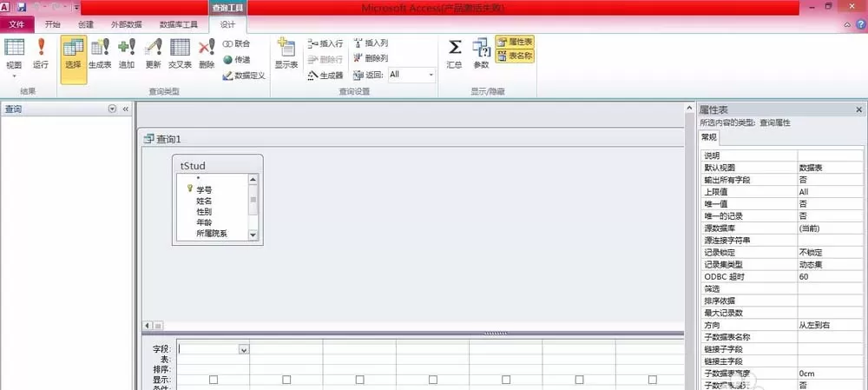
Task: Click the left arrow of the horizontal scrollbar
Action: [148, 326]
